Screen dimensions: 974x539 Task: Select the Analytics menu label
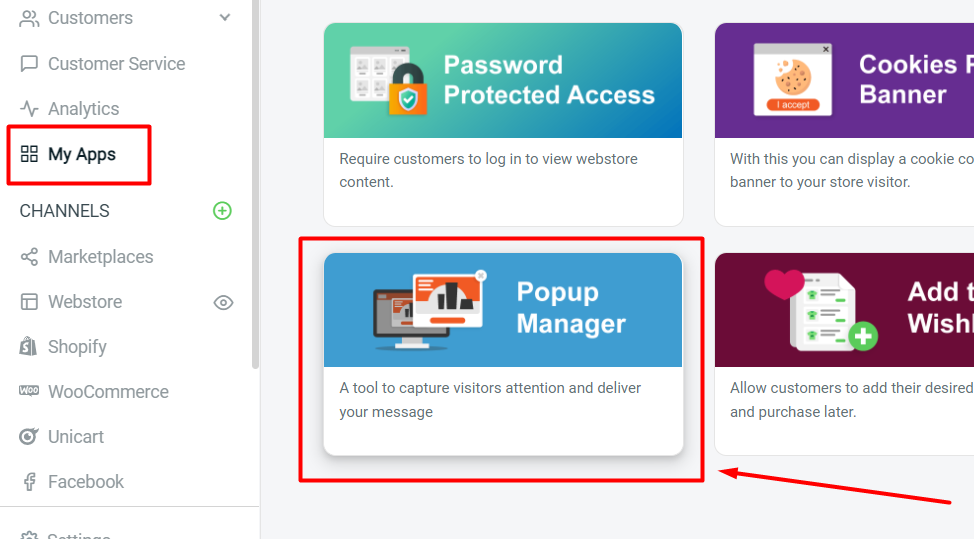[83, 109]
